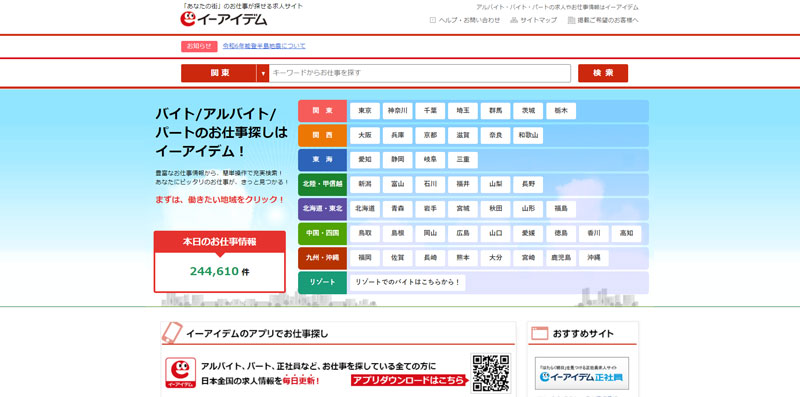Choose the 新潟 prefecture button
The height and width of the screenshot is (397, 800).
coord(365,184)
